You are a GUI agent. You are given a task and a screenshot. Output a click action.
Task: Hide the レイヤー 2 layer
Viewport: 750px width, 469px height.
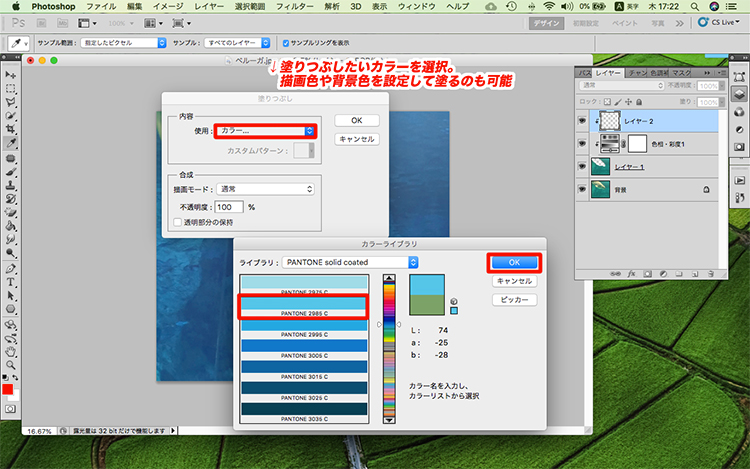tap(583, 120)
